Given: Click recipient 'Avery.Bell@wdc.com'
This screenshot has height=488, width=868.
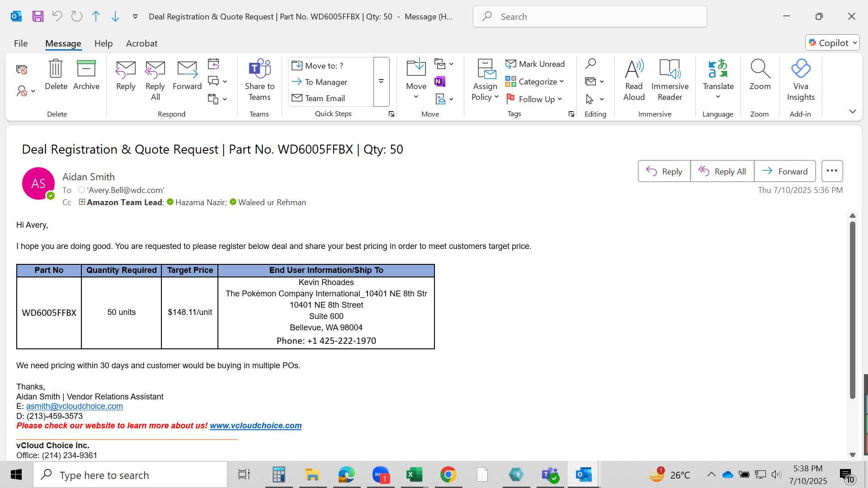Looking at the screenshot, I should coord(126,190).
